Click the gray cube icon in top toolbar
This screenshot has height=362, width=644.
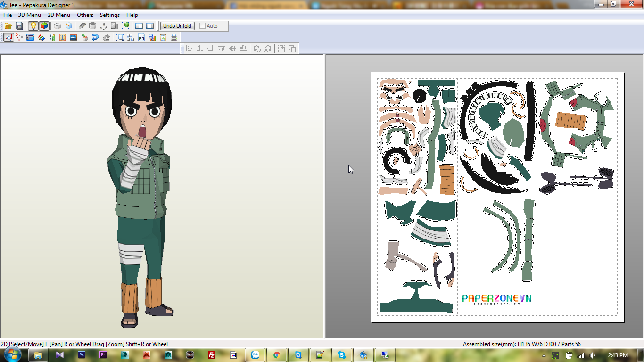click(58, 26)
